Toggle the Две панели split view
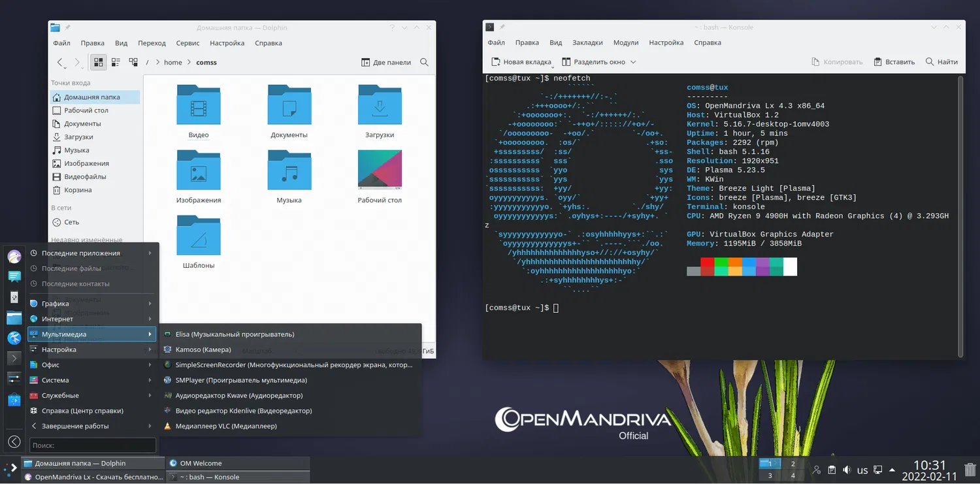 coord(386,63)
